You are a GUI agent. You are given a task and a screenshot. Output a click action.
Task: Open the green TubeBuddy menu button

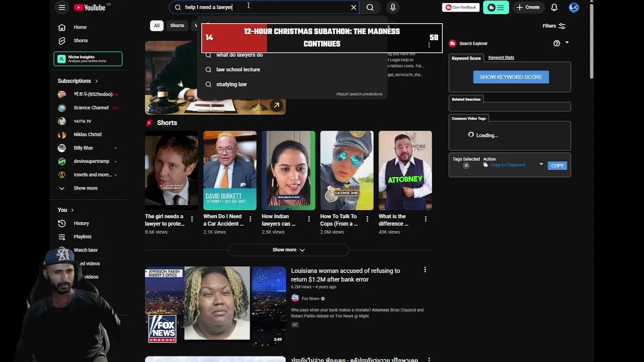point(496,7)
